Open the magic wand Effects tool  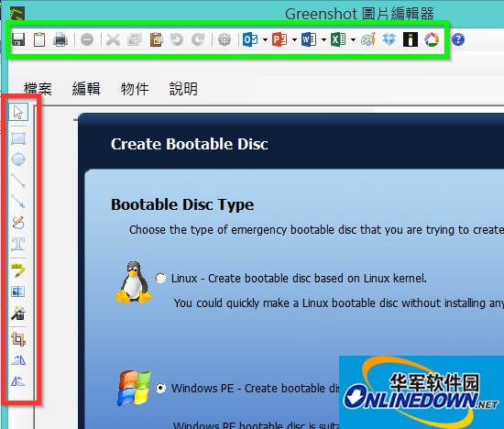pos(18,313)
